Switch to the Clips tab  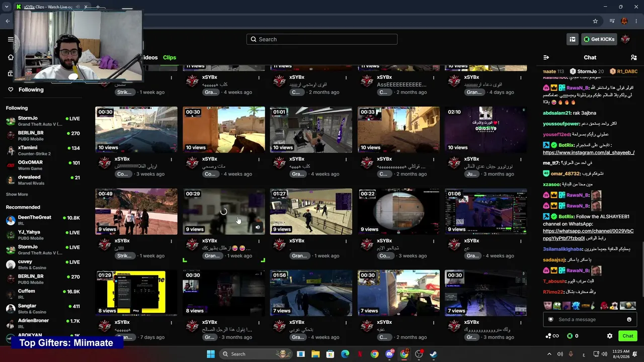[170, 57]
